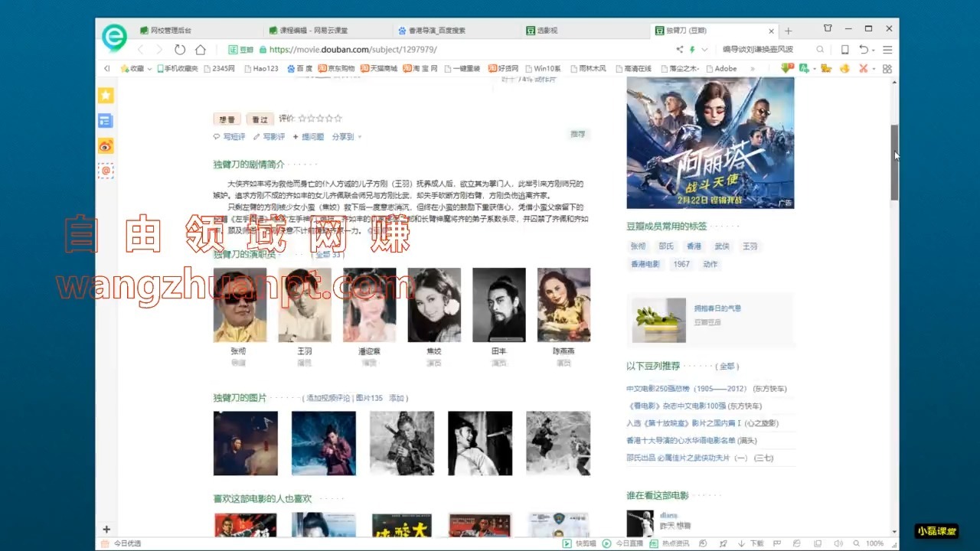Open the 天猫商城 bookmark

[379, 68]
